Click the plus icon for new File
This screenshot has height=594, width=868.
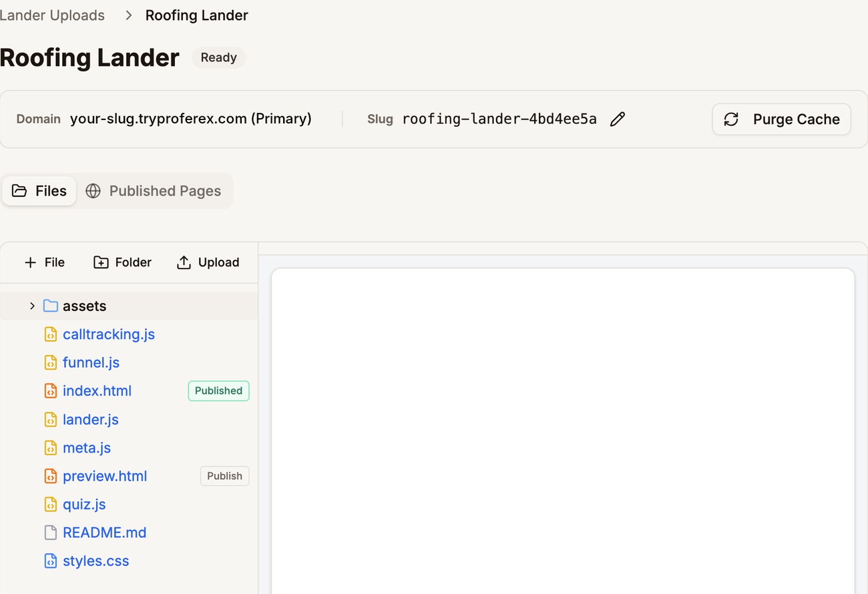(x=30, y=262)
